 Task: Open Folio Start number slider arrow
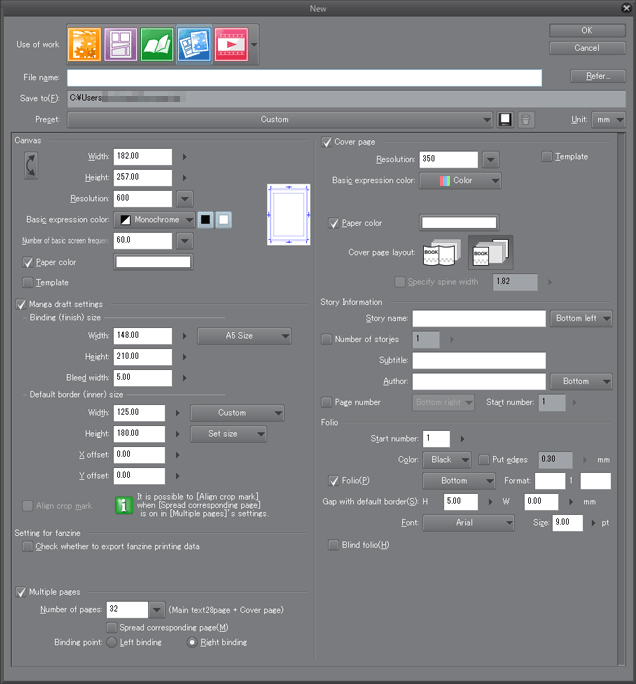pos(462,439)
